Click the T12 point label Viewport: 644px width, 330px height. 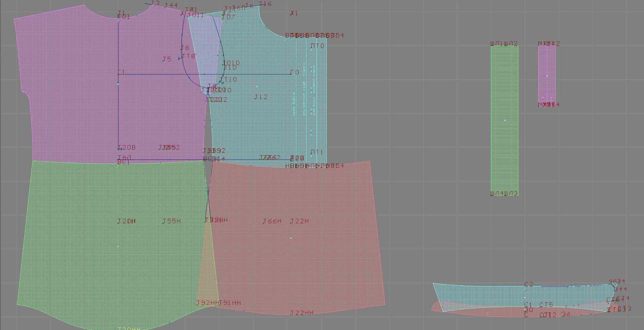(261, 97)
